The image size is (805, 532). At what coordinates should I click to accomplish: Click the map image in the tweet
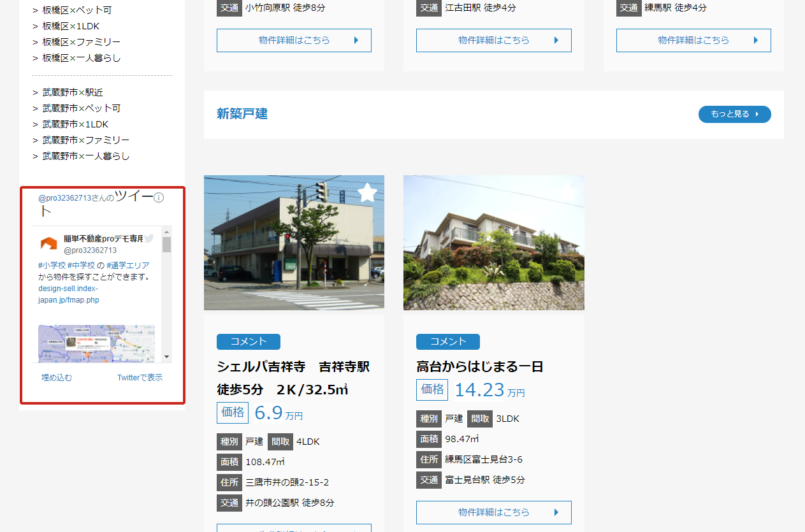click(x=96, y=343)
